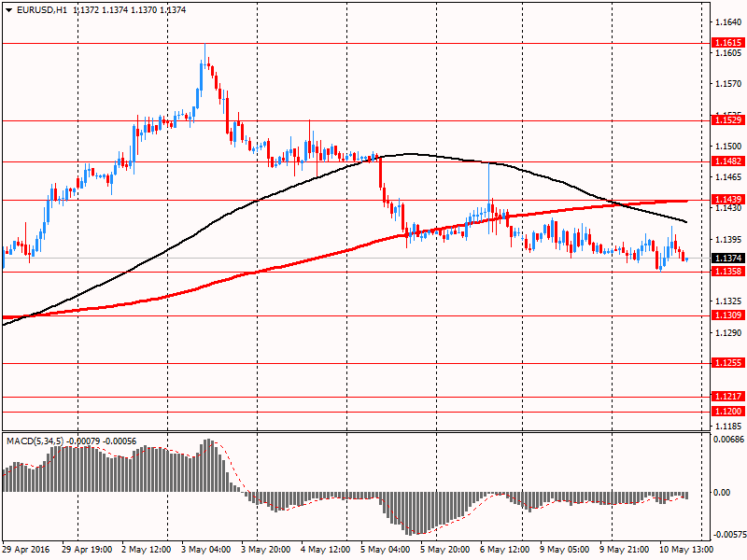
Task: Click the 5 May 20:00 time label
Action: point(445,550)
